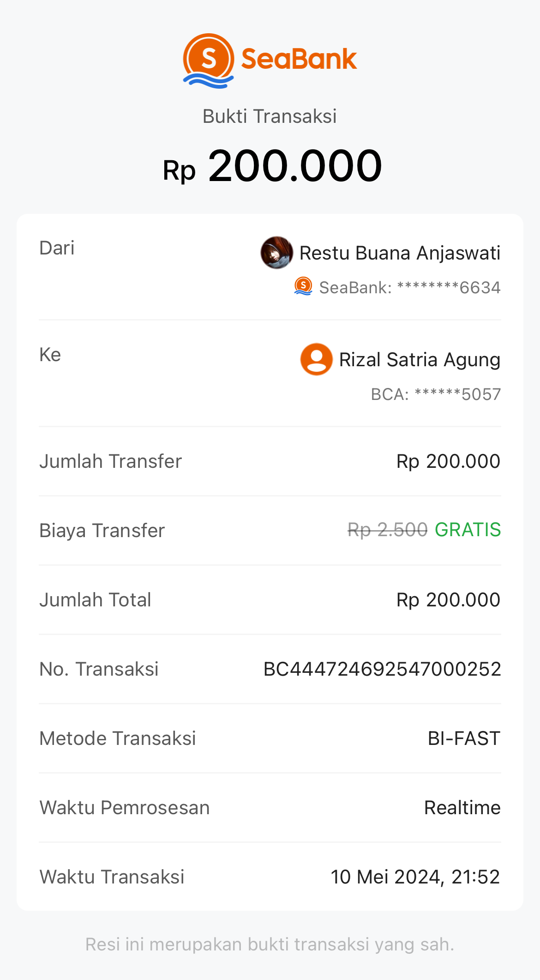Select the sender name Restu Buana Anjaswati
Viewport: 540px width, 980px height.
tap(400, 253)
